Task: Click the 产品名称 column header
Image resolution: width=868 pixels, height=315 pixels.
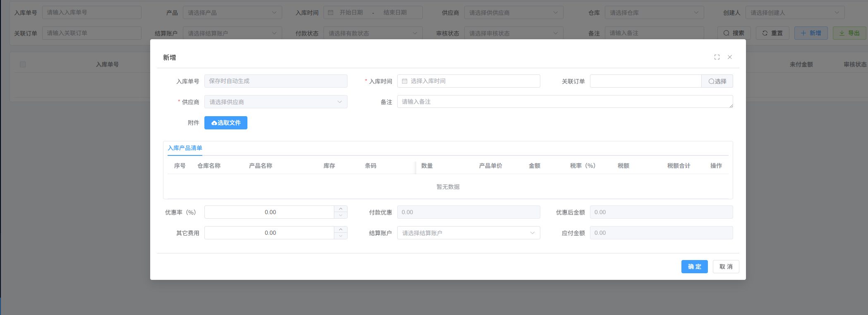Action: click(x=261, y=166)
